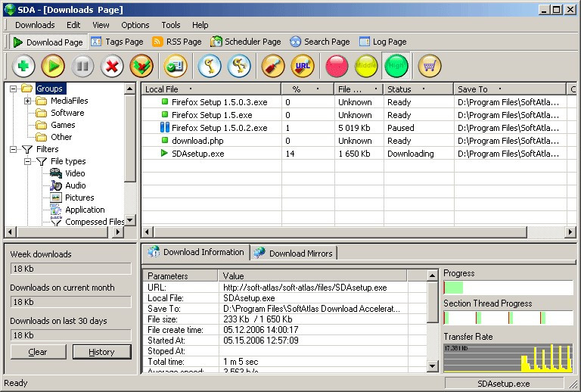Click the Section Thread Progress bar
Viewport: 581px width, 392px height.
click(508, 318)
